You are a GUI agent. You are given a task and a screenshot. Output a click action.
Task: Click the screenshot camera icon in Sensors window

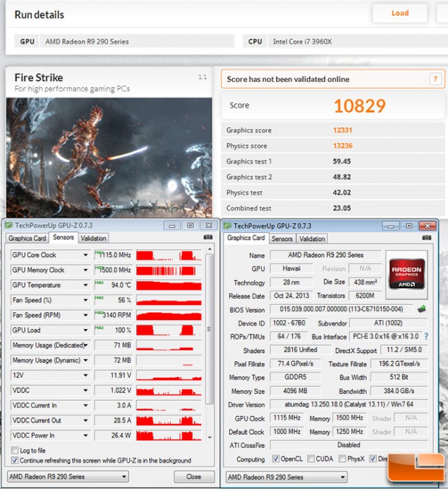coord(208,238)
